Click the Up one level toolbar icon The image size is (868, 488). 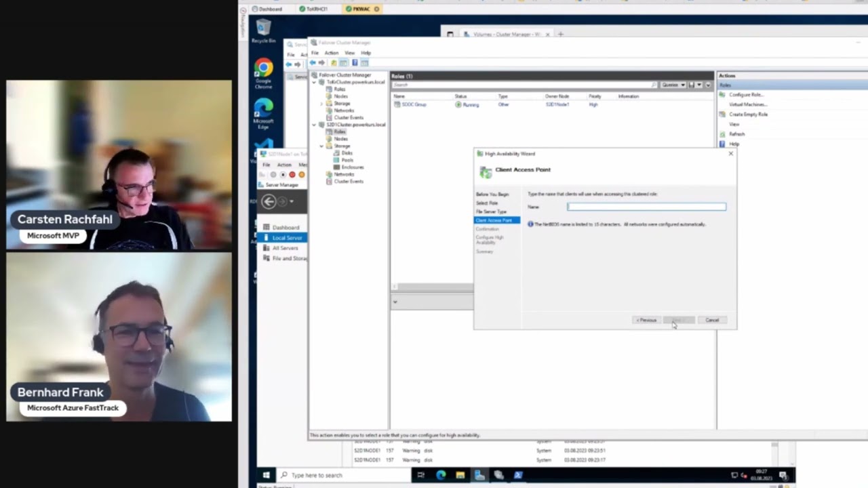click(334, 62)
